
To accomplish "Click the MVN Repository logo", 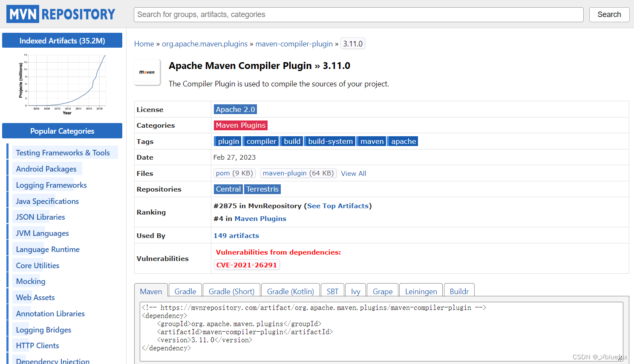I will click(x=61, y=14).
